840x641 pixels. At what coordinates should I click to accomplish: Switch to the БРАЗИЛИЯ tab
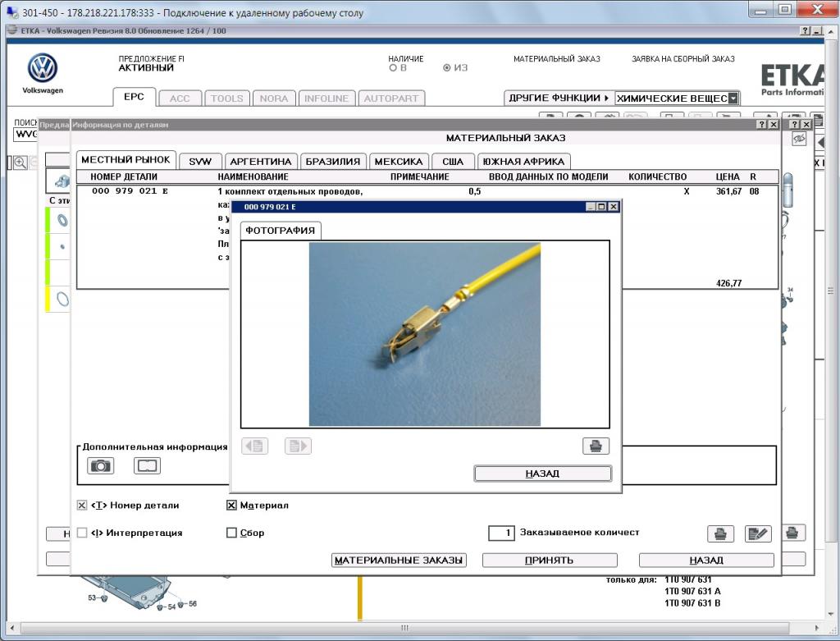(x=333, y=162)
